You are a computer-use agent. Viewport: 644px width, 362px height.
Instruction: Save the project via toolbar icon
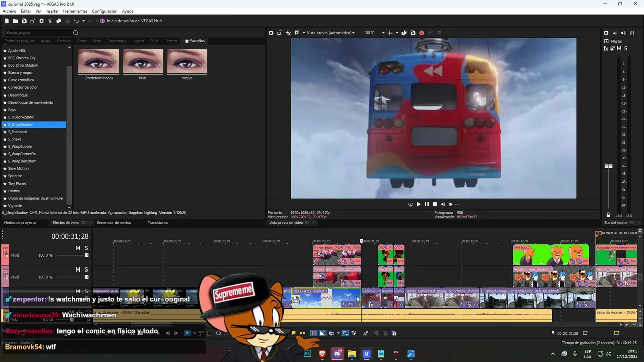[24, 21]
